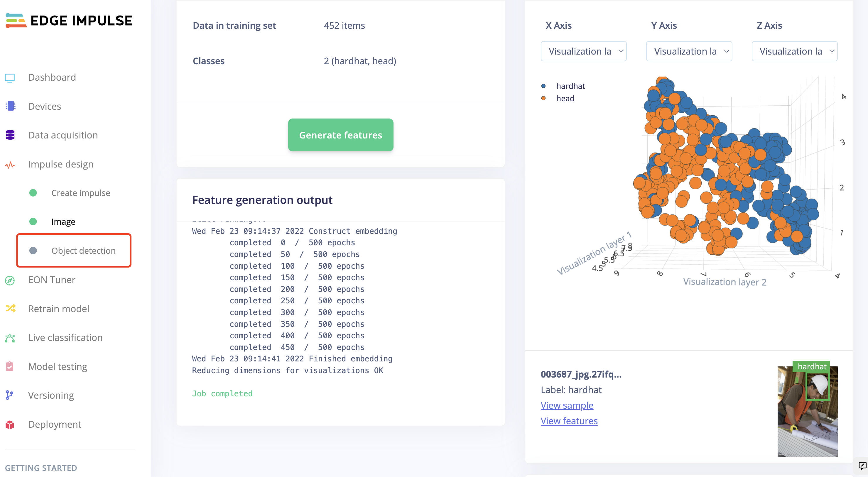Screen dimensions: 868x477
Task: Click the hardhat worker sample thumbnail
Action: 807,411
